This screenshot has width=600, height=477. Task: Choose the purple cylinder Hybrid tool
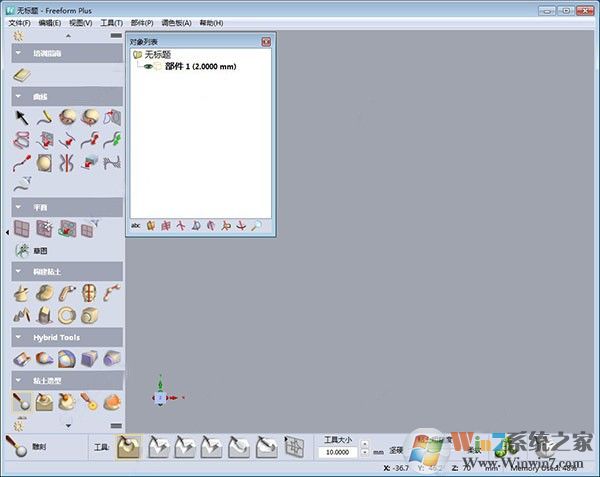tap(112, 359)
